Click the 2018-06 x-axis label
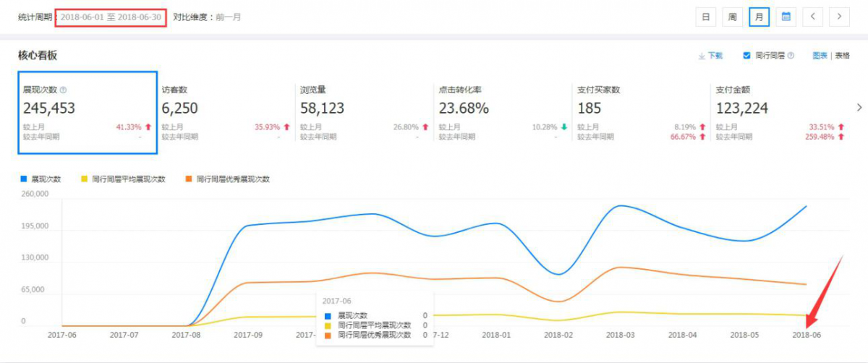This screenshot has width=868, height=363. (807, 335)
